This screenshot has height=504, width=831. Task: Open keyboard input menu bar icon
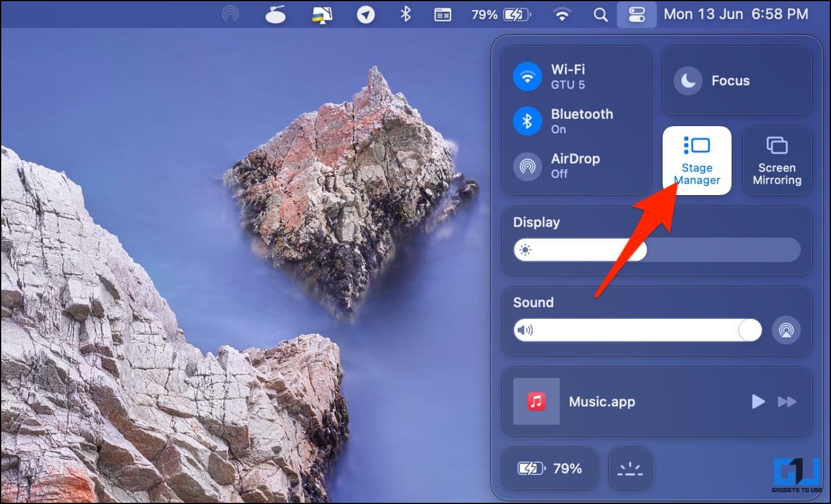pos(442,14)
